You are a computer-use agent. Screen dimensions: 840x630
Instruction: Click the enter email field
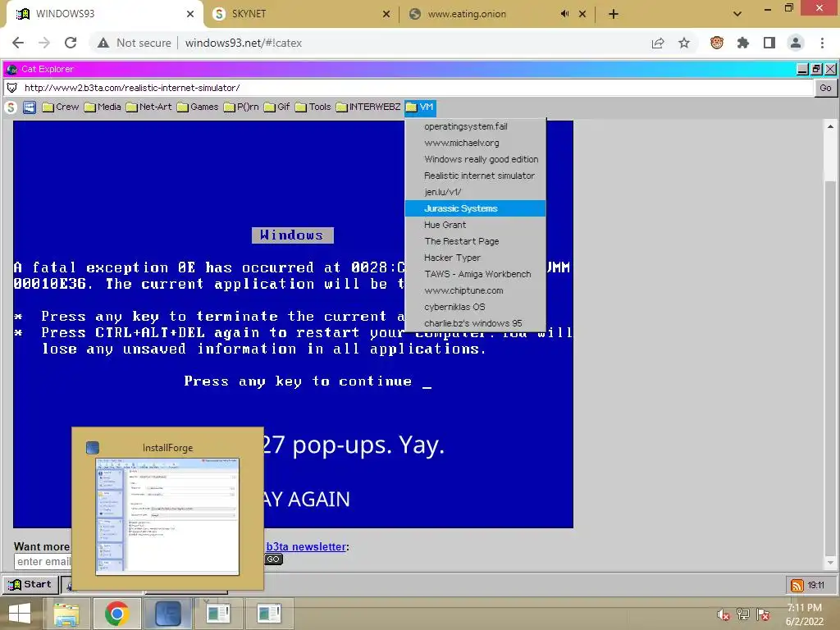(x=43, y=561)
